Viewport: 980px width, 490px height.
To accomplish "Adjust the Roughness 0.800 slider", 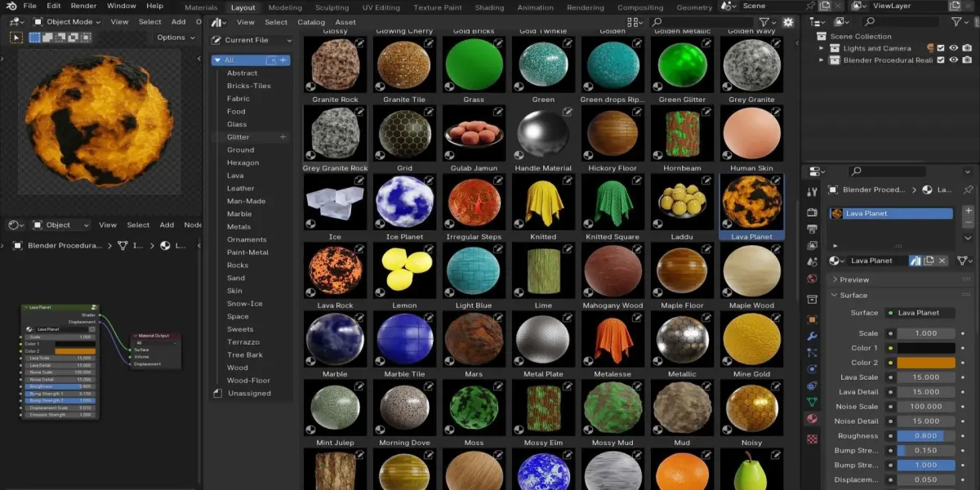I will pos(926,436).
